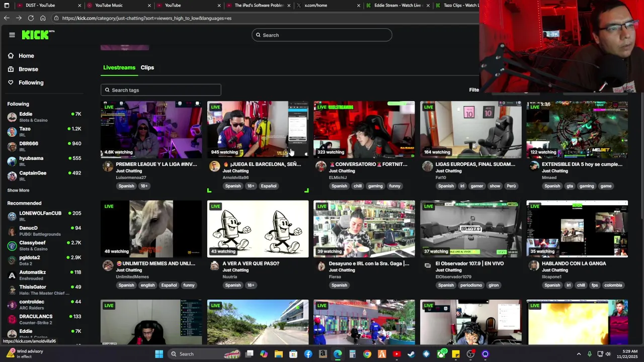The width and height of the screenshot is (644, 362).
Task: Open Steam from taskbar
Action: [412, 354]
